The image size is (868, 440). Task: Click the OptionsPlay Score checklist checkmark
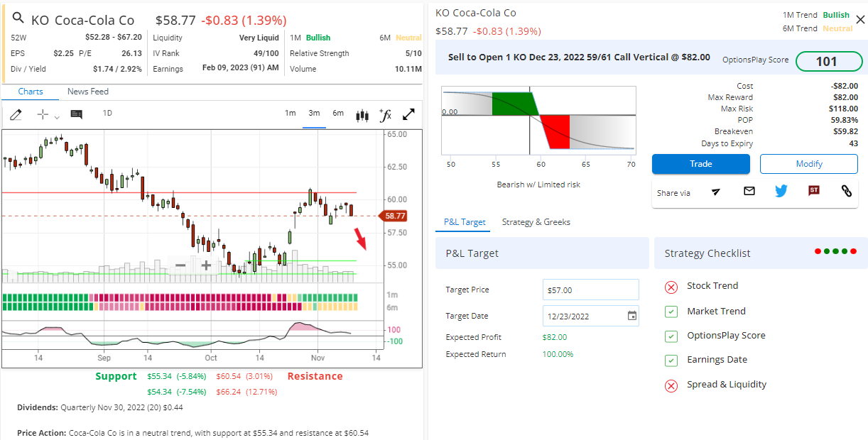pyautogui.click(x=671, y=336)
